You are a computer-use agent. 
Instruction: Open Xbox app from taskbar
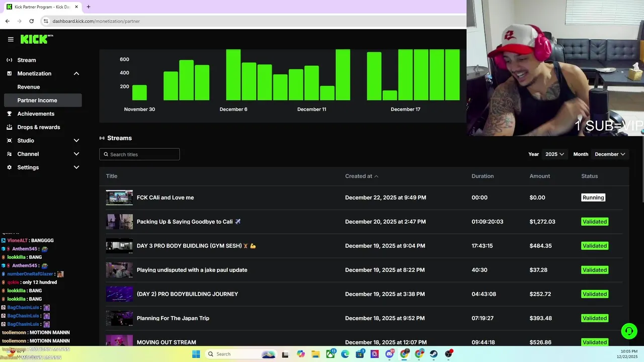pyautogui.click(x=331, y=354)
